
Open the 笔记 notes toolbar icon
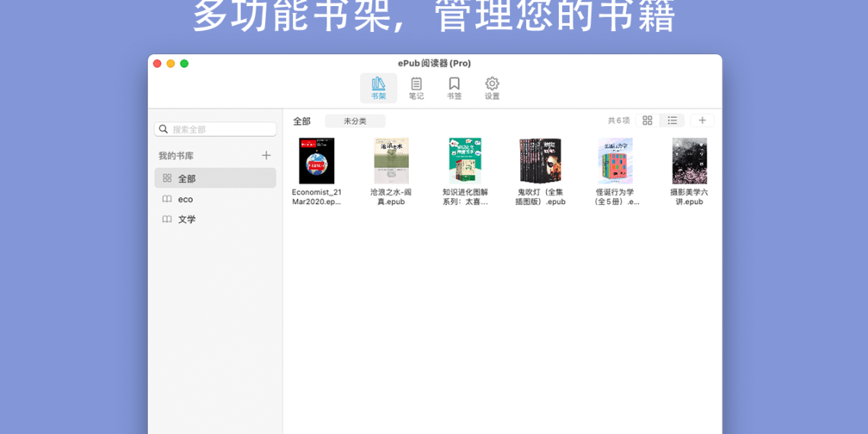click(x=416, y=88)
